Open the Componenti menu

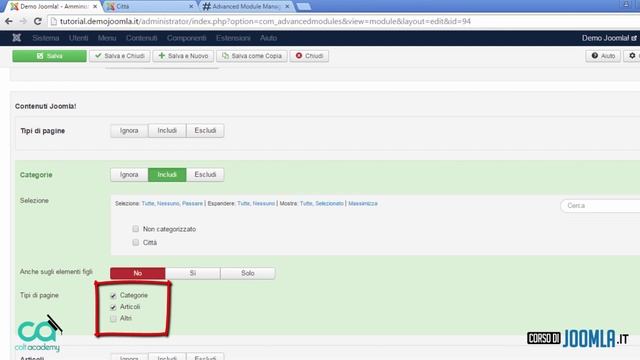point(187,38)
